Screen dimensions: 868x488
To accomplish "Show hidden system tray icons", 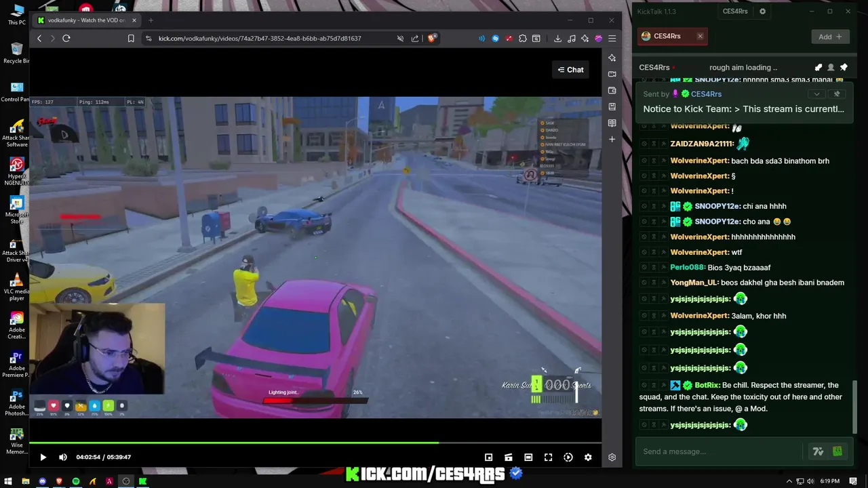I will coord(789,481).
